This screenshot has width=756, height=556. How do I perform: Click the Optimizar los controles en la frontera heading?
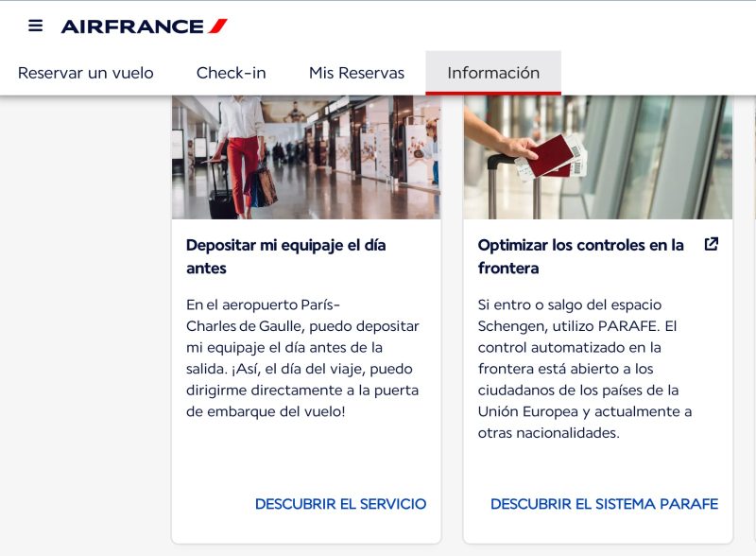click(x=580, y=256)
